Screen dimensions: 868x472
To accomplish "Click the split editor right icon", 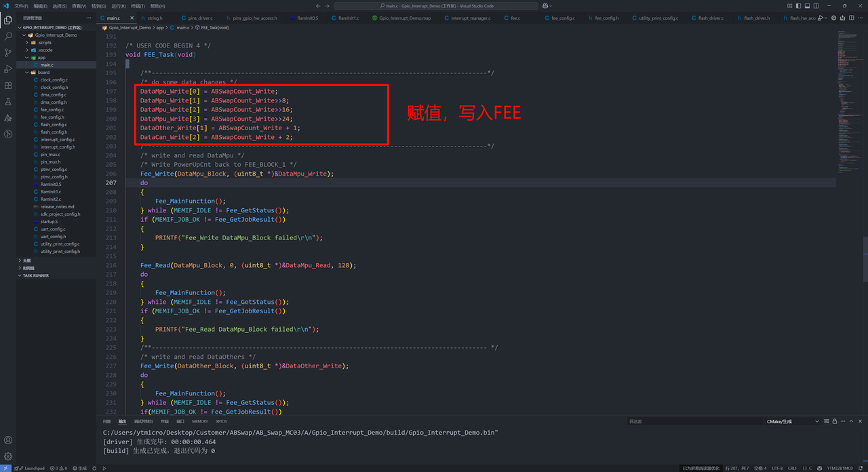I will pyautogui.click(x=852, y=18).
